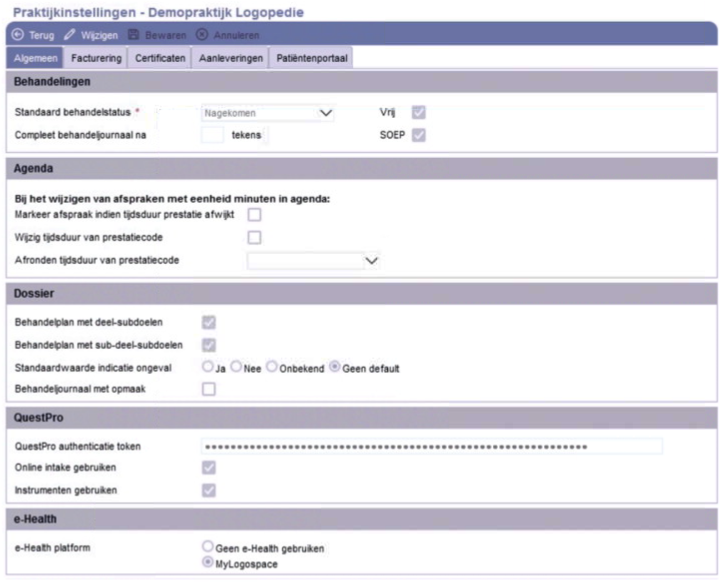
Task: Open the Afronden tijdsduur van prestatiecode dropdown
Action: coord(371,261)
